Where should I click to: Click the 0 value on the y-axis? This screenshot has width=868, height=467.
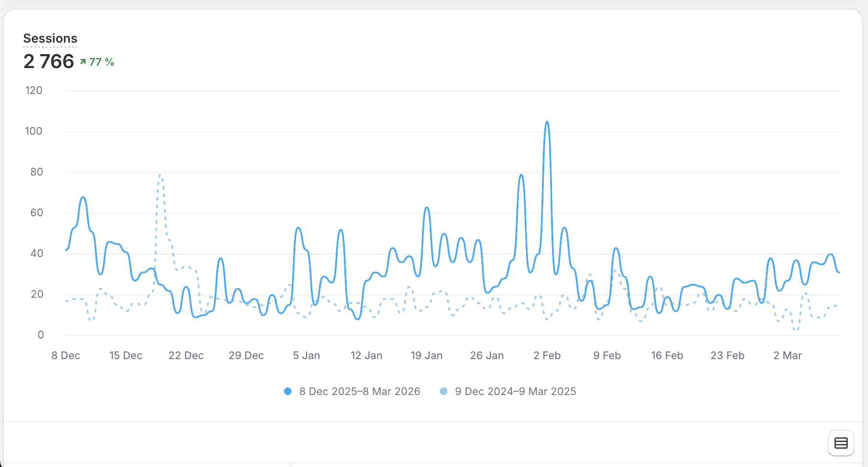40,335
